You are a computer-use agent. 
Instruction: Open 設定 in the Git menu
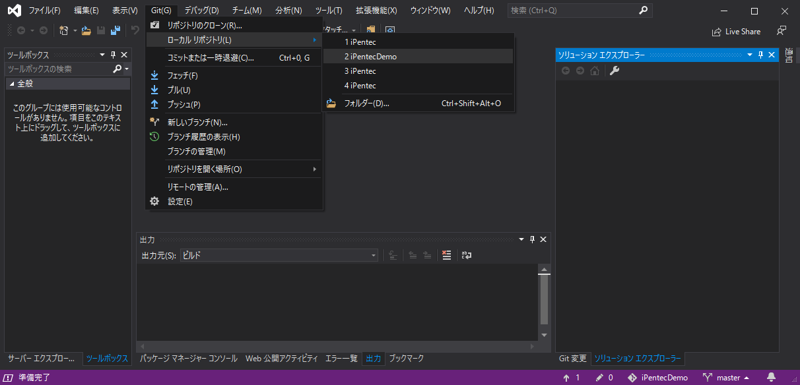[234, 201]
